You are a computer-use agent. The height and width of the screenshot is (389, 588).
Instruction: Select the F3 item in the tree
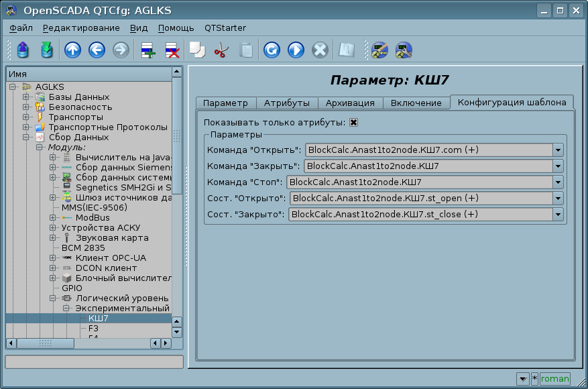(x=93, y=328)
